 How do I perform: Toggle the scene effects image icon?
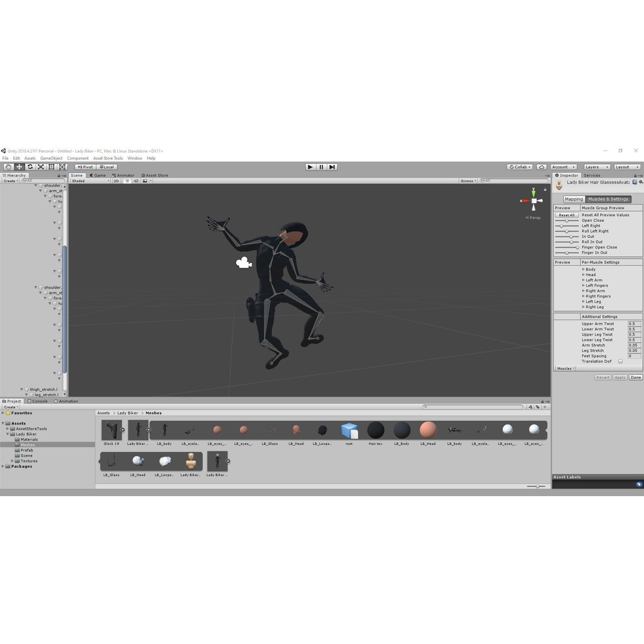tap(145, 181)
